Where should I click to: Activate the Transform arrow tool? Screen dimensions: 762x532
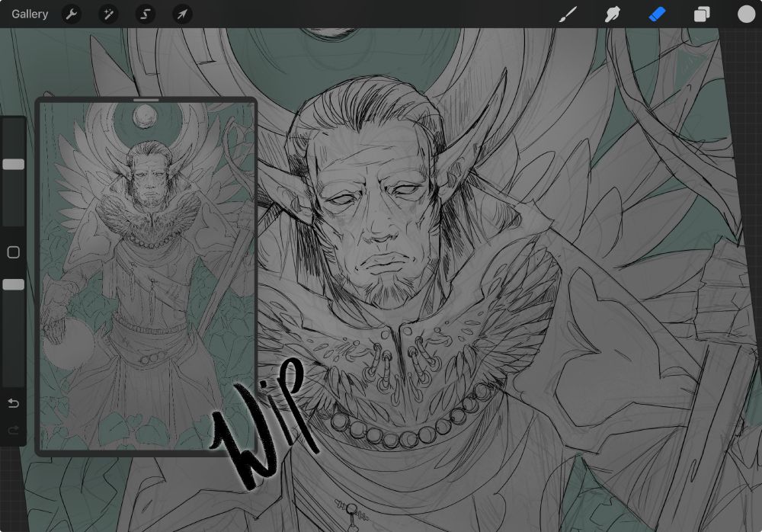[x=182, y=14]
